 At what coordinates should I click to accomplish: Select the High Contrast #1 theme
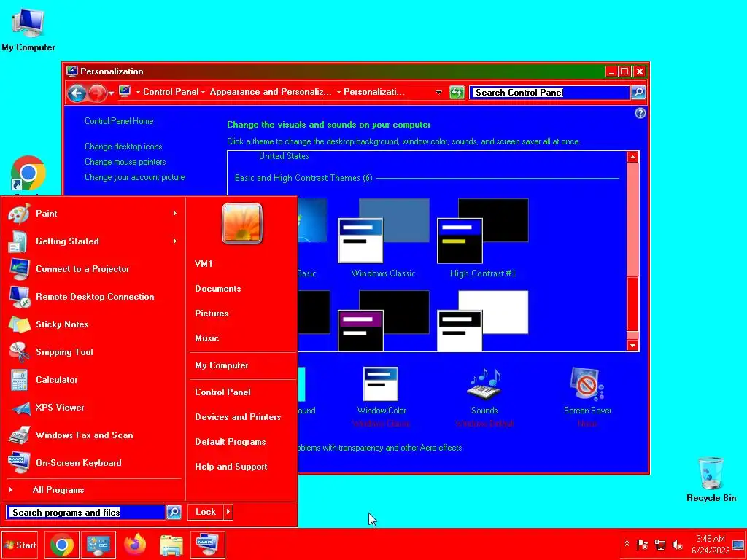tap(483, 238)
